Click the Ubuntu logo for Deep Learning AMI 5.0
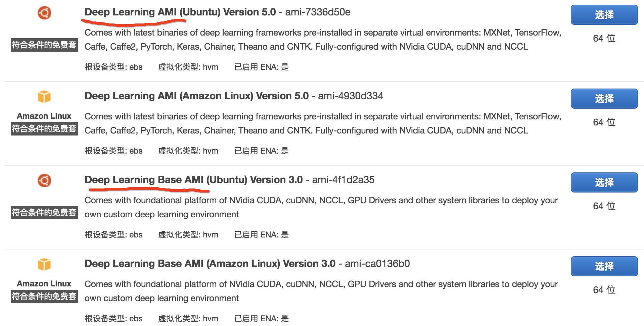Viewport: 644px width, 326px height. (44, 13)
